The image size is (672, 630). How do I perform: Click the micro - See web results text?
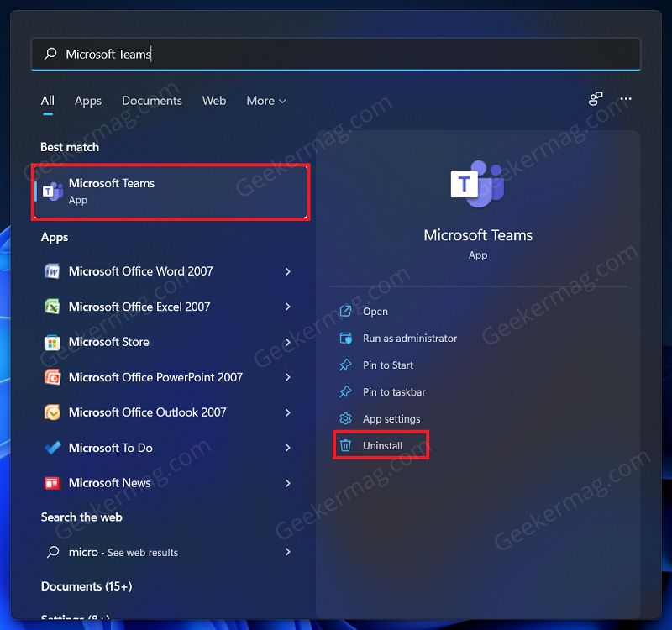pos(123,552)
